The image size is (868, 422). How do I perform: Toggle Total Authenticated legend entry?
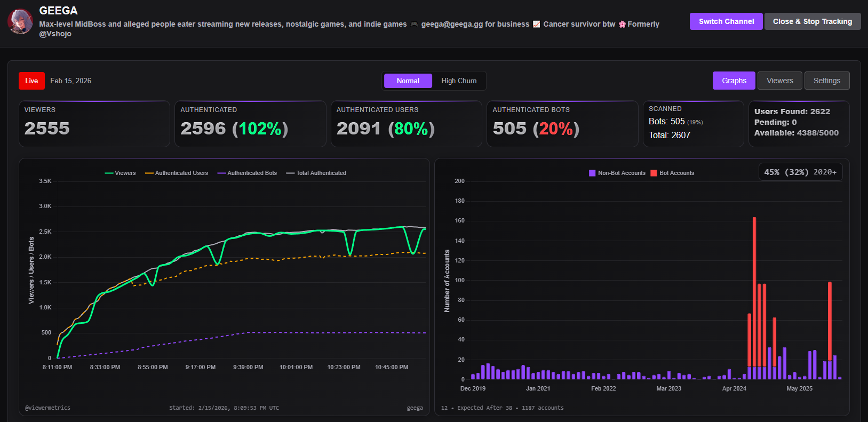tap(316, 173)
